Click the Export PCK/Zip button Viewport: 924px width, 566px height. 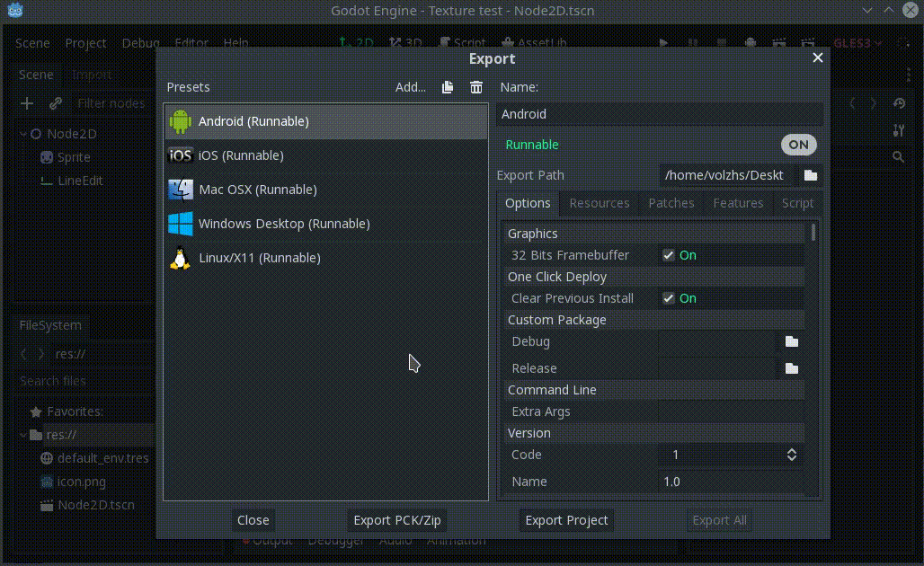[396, 519]
